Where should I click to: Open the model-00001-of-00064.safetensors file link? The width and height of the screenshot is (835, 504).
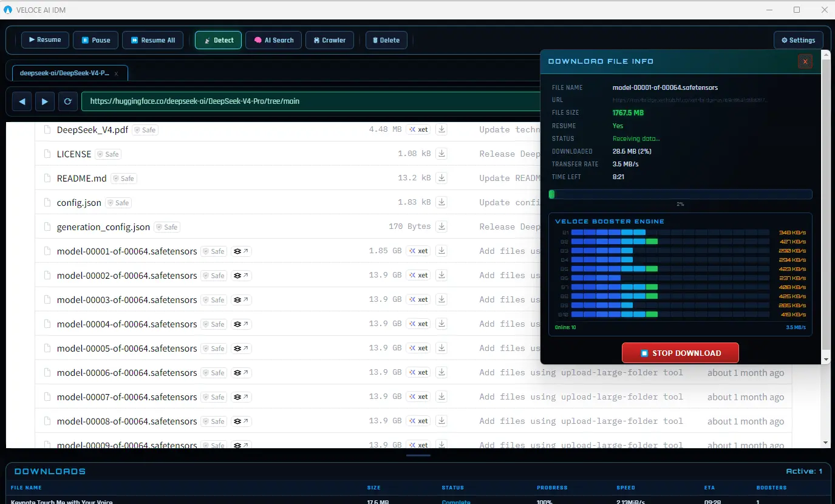pyautogui.click(x=127, y=251)
